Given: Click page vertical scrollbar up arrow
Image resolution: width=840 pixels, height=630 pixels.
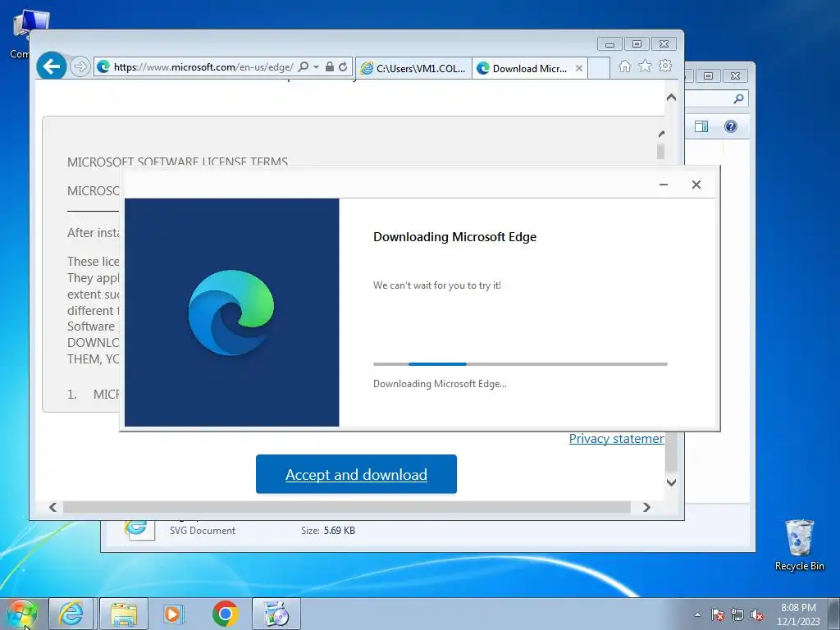Looking at the screenshot, I should point(671,98).
